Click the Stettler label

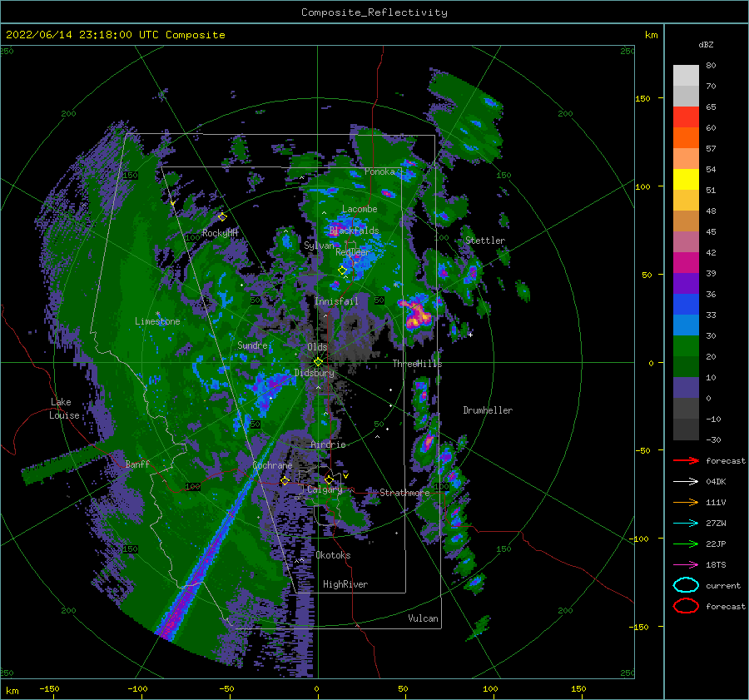[x=485, y=241]
